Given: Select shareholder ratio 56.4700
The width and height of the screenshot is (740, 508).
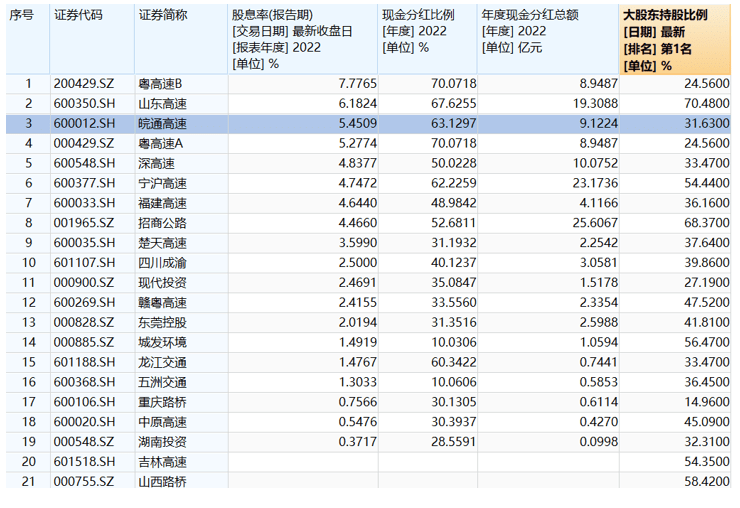Looking at the screenshot, I should [707, 342].
